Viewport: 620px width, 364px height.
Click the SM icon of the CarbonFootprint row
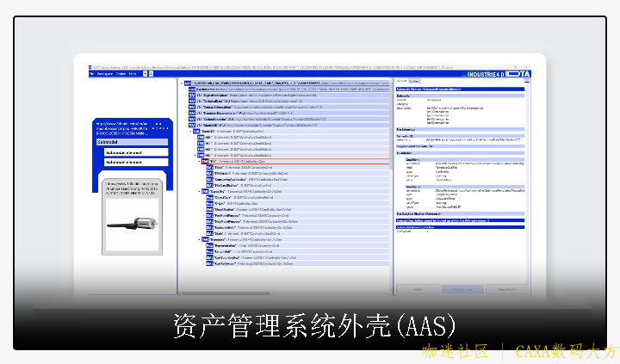tap(192, 119)
